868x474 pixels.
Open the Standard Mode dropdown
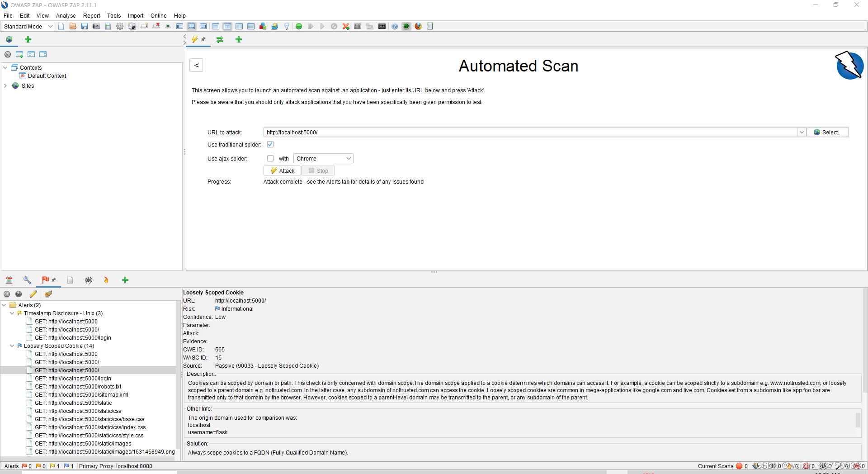point(28,26)
